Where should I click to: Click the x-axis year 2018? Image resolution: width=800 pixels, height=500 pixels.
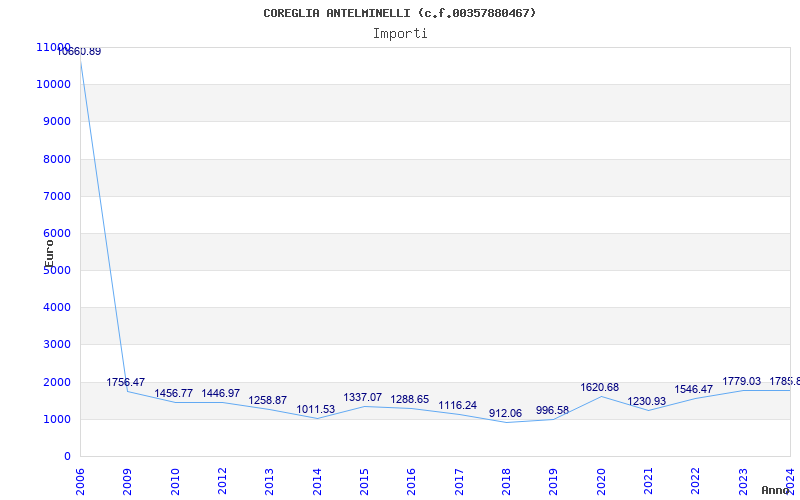point(506,482)
